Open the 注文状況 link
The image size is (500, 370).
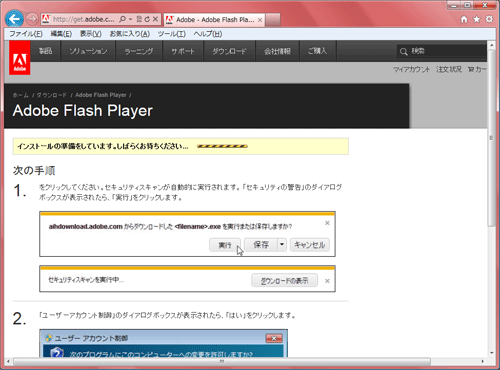449,69
